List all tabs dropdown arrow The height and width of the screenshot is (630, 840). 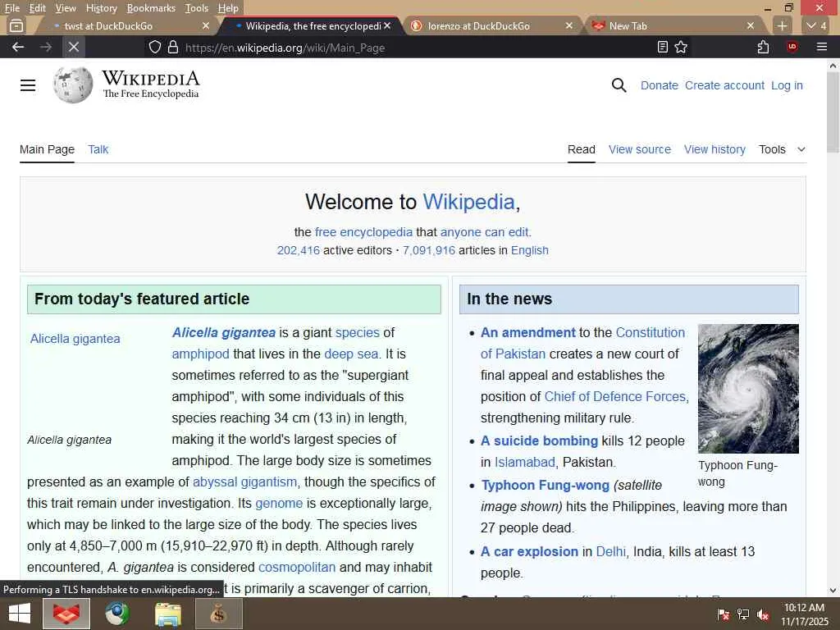click(816, 25)
